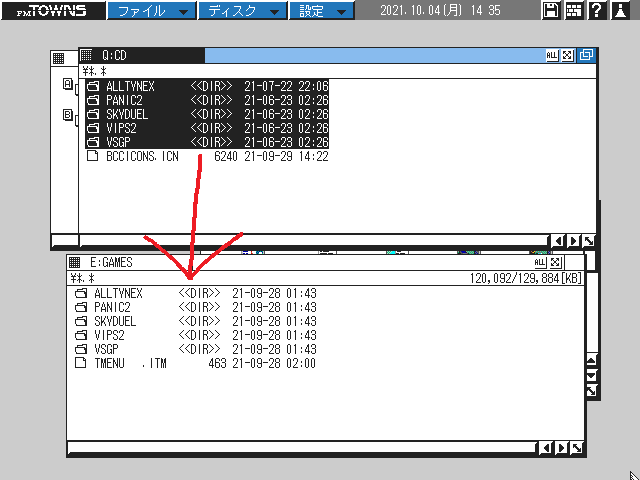Screen dimensions: 640x480
Task: Click scroll left arrow in Q:CD window
Action: pyautogui.click(x=558, y=241)
